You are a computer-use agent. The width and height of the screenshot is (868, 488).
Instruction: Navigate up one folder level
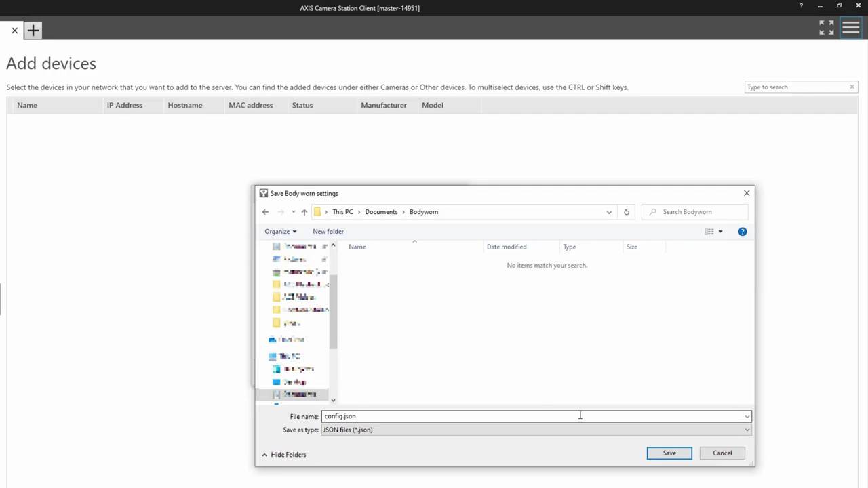click(x=304, y=212)
